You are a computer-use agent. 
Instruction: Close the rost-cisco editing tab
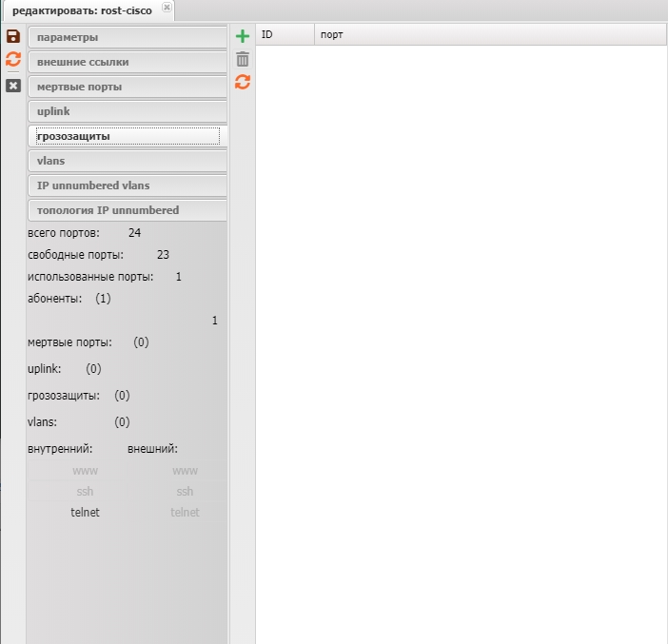pos(167,8)
